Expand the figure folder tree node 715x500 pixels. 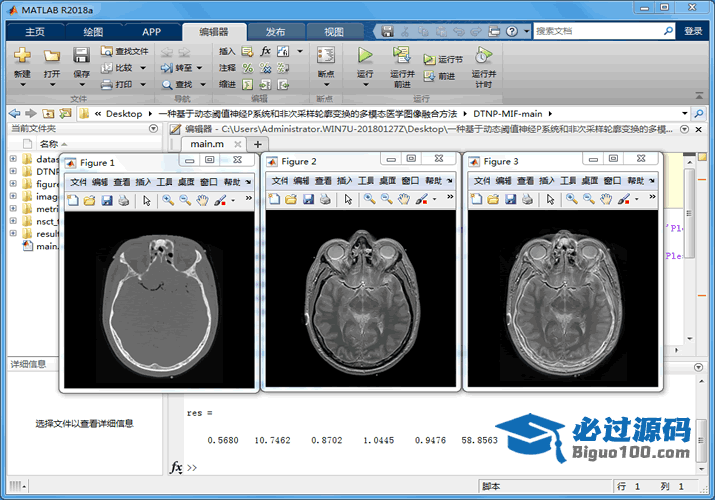[x=13, y=183]
